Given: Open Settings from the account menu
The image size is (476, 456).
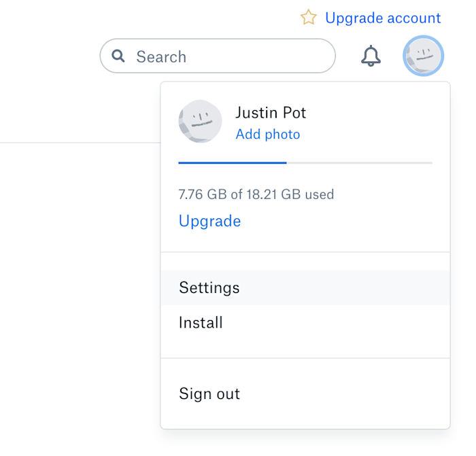Looking at the screenshot, I should point(305,287).
